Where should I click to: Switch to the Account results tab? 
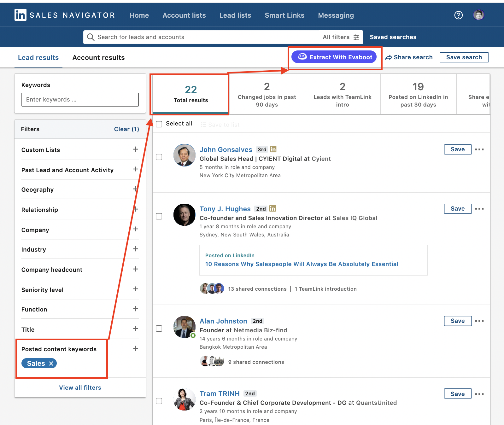pyautogui.click(x=98, y=58)
